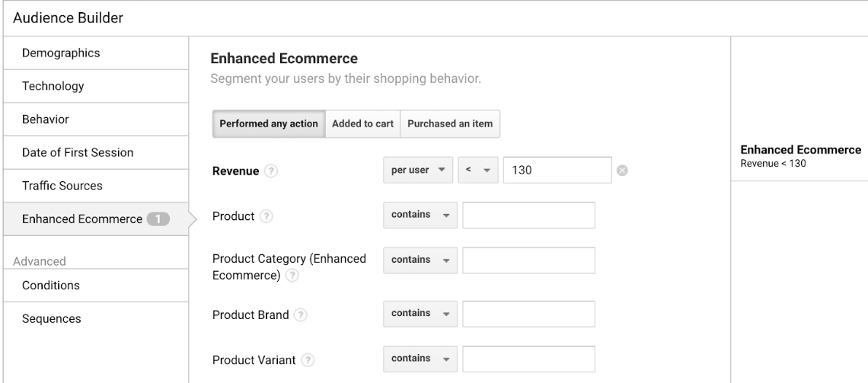Open the less-than operator dropdown
868x383 pixels.
pos(478,170)
